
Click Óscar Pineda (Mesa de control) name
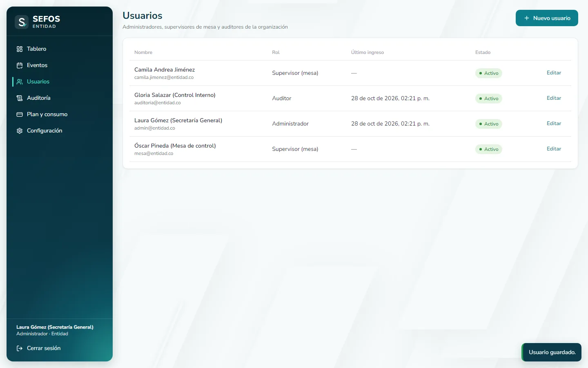coord(175,146)
